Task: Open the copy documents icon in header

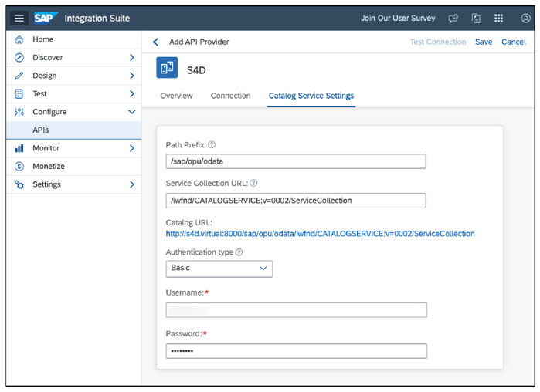Action: coord(476,19)
